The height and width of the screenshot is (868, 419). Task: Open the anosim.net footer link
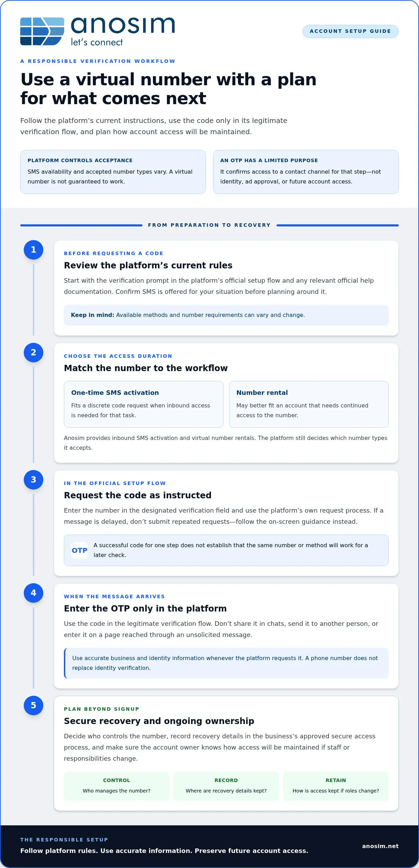(x=380, y=846)
